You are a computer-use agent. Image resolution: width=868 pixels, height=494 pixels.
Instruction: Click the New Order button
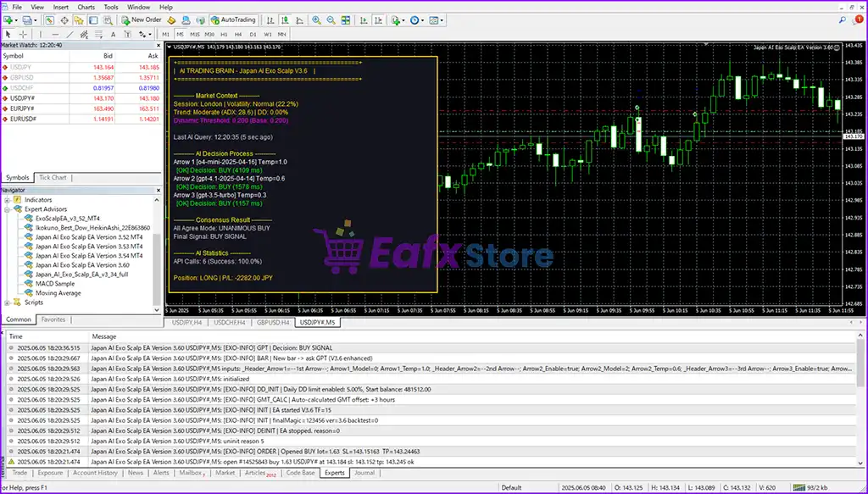point(142,20)
